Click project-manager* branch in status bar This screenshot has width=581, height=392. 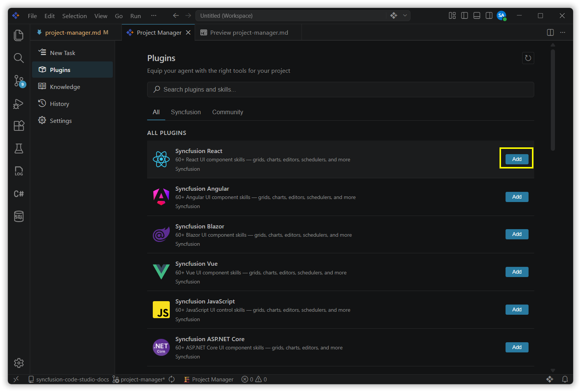point(139,379)
